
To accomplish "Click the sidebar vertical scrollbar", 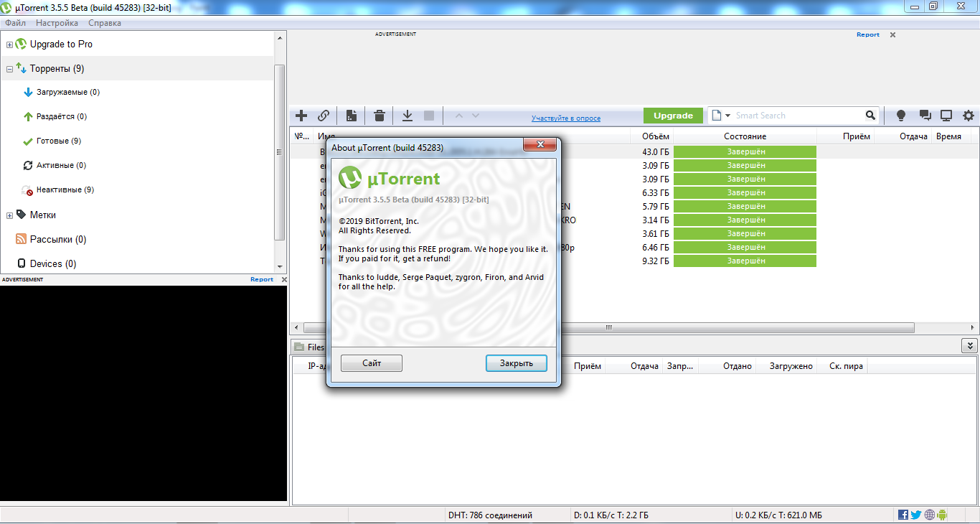I will tap(280, 152).
